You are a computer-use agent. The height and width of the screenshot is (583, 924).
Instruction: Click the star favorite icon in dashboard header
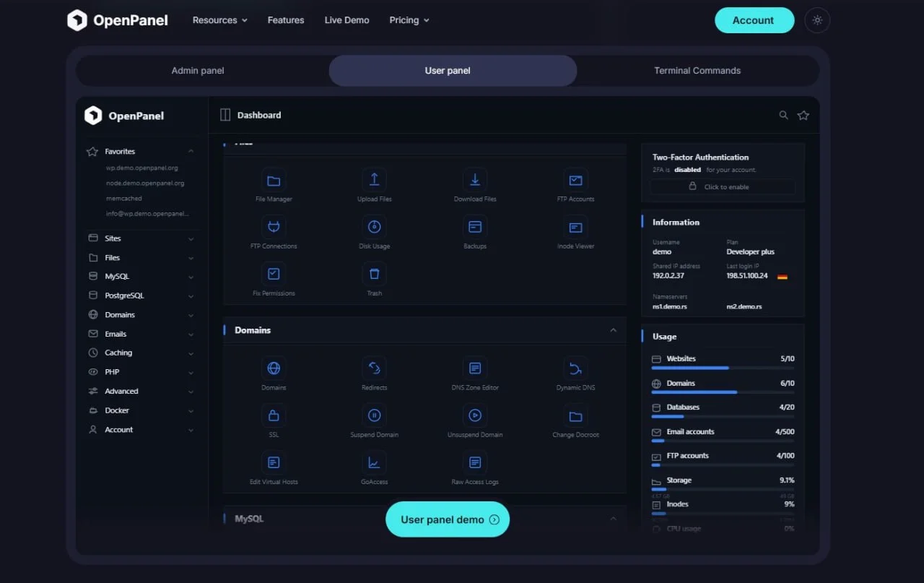(803, 115)
